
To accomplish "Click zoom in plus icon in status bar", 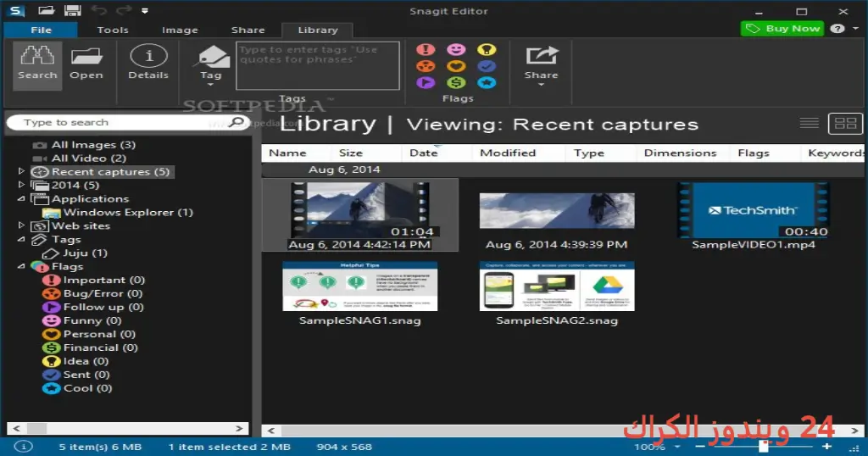I will click(827, 446).
